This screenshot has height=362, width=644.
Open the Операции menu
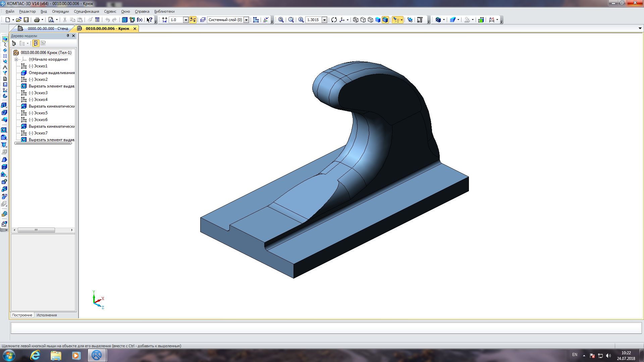tap(60, 11)
